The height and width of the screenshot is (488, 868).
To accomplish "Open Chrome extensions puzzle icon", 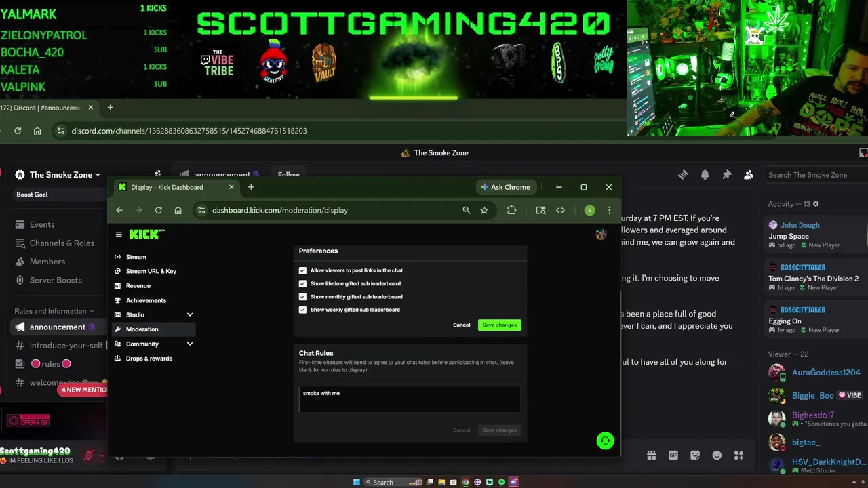I will [x=512, y=210].
